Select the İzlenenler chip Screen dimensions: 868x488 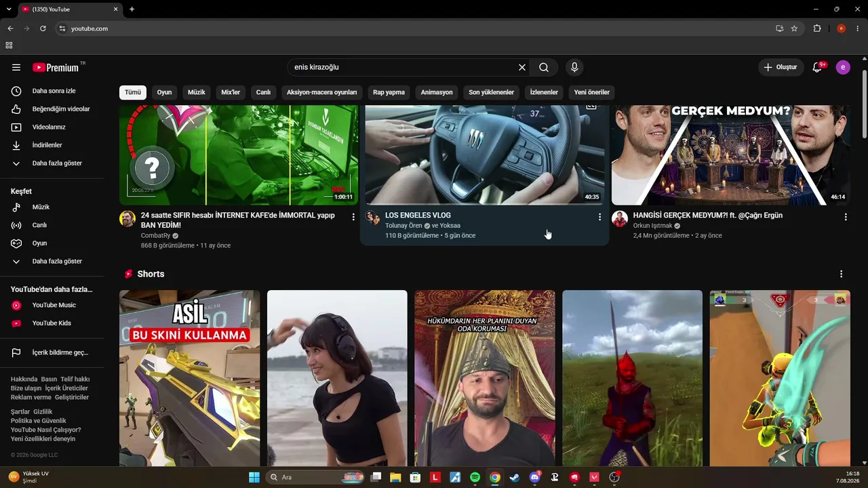tap(544, 92)
